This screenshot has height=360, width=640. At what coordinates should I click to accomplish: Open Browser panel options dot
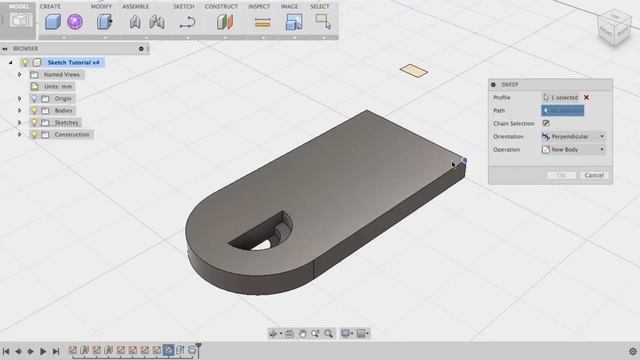pyautogui.click(x=141, y=49)
